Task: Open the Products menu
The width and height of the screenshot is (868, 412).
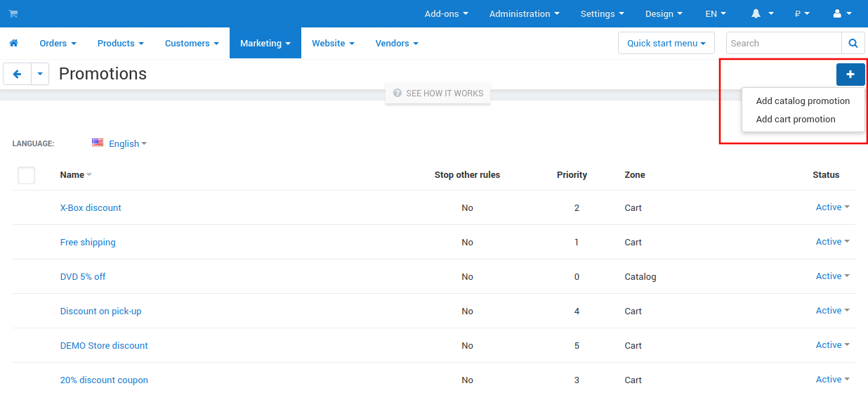Action: tap(120, 43)
